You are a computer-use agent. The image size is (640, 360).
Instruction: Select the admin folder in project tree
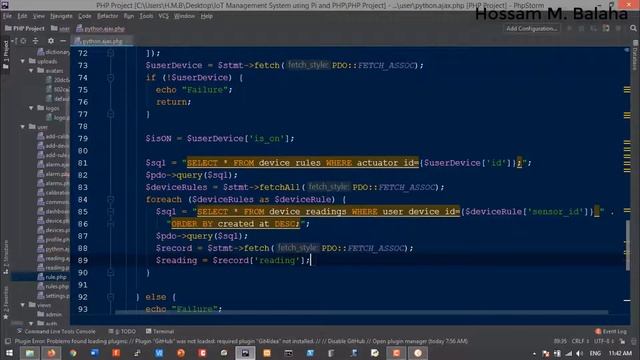coord(50,314)
